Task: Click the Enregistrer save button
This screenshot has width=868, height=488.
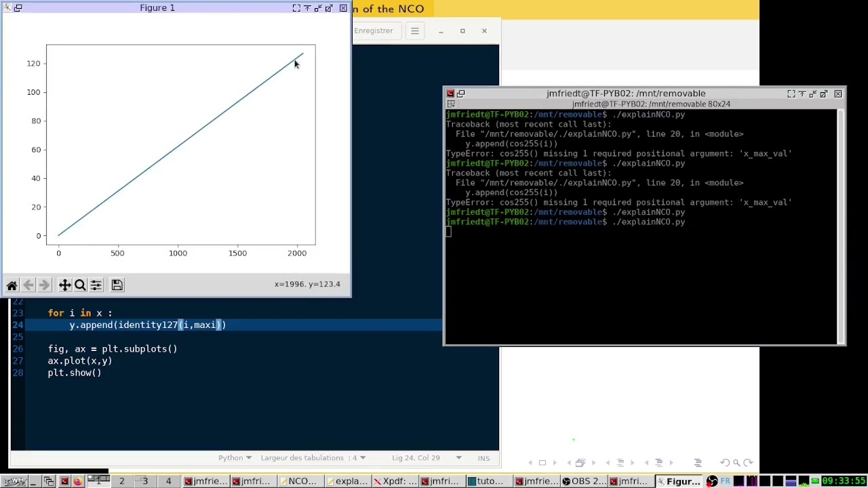Action: pos(374,30)
